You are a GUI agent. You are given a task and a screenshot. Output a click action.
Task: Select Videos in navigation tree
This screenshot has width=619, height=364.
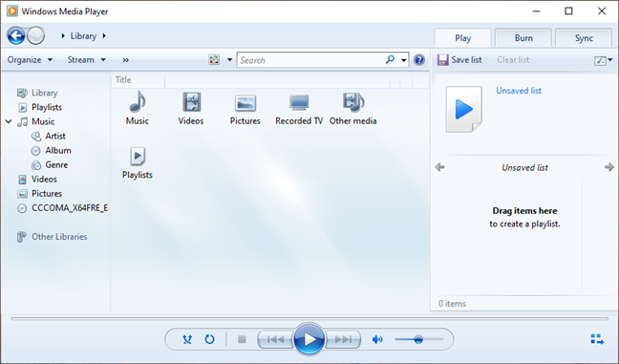point(37,180)
